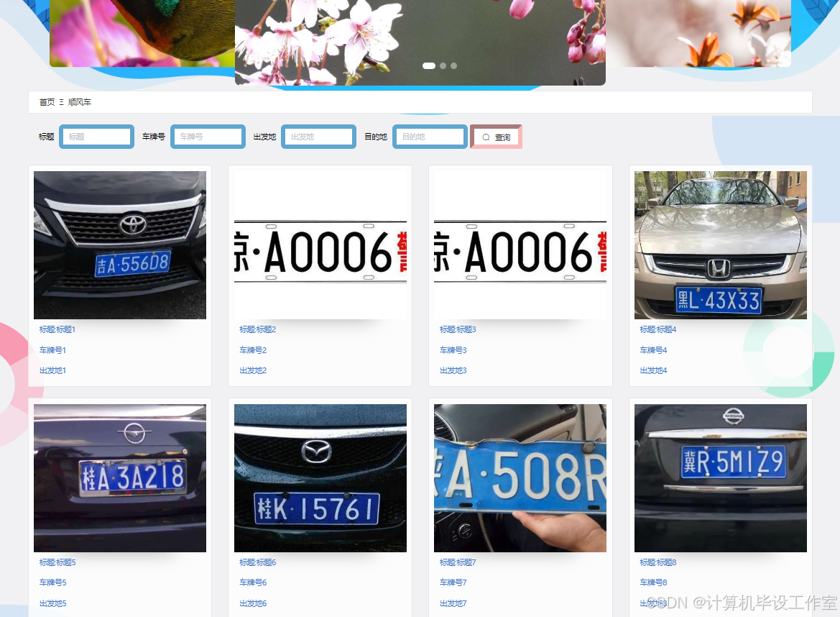Click text 车牌号6

coord(253,582)
